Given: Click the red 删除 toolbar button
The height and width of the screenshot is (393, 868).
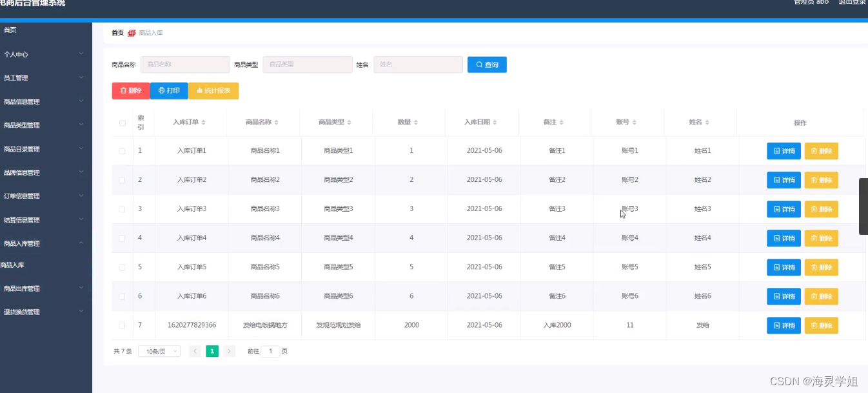Looking at the screenshot, I should pyautogui.click(x=131, y=91).
